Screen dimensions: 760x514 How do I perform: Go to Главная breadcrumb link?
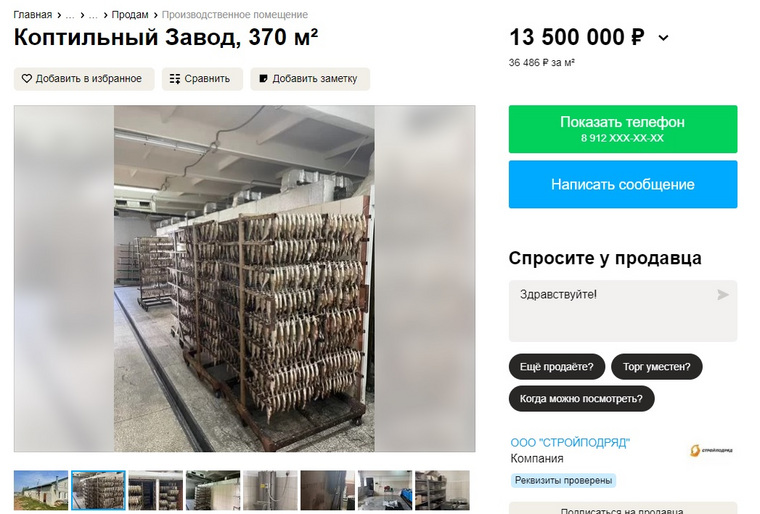tap(32, 15)
